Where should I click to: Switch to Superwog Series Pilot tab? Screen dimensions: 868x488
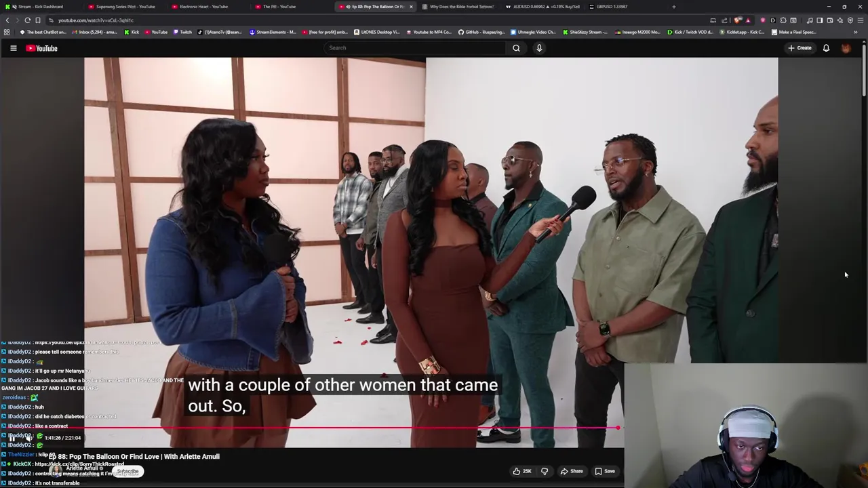(x=125, y=7)
